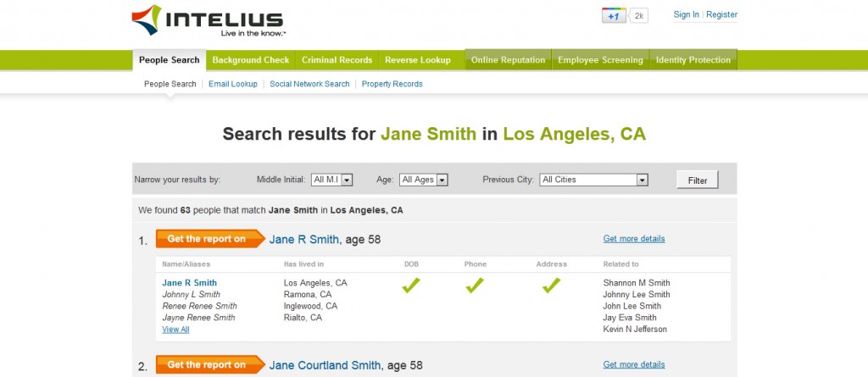Switch to the Reverse Lookup tab

click(x=418, y=60)
